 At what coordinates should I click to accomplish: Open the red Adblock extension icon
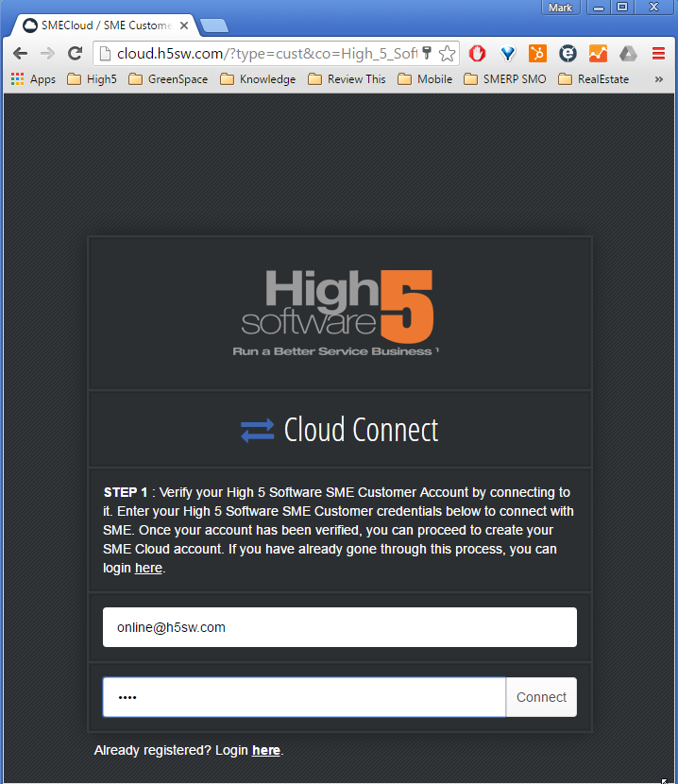point(477,53)
